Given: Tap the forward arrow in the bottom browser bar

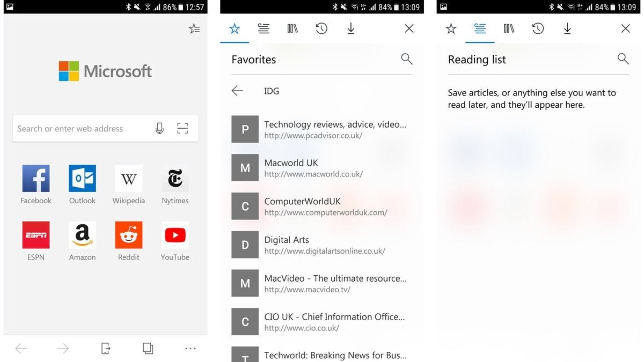Looking at the screenshot, I should coord(63,349).
